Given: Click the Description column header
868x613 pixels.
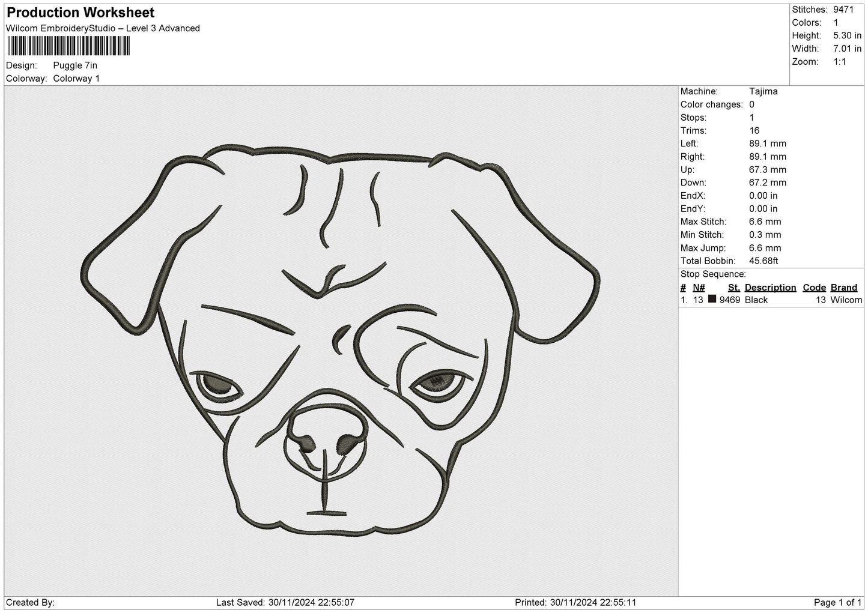Looking at the screenshot, I should point(770,288).
